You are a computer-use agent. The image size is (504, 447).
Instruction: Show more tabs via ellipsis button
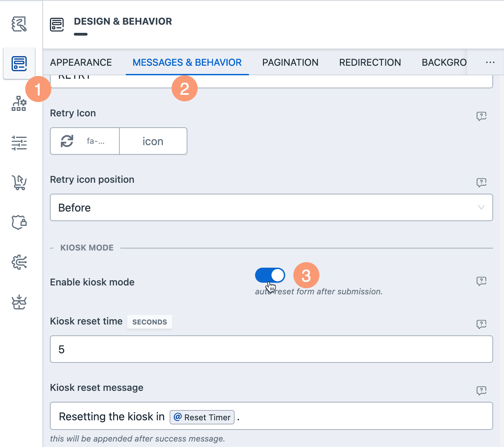coord(490,62)
